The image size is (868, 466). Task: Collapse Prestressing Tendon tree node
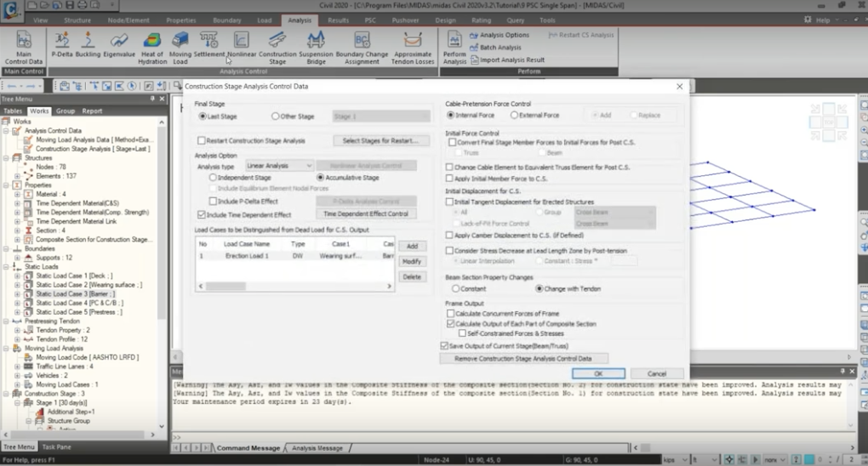[7, 321]
